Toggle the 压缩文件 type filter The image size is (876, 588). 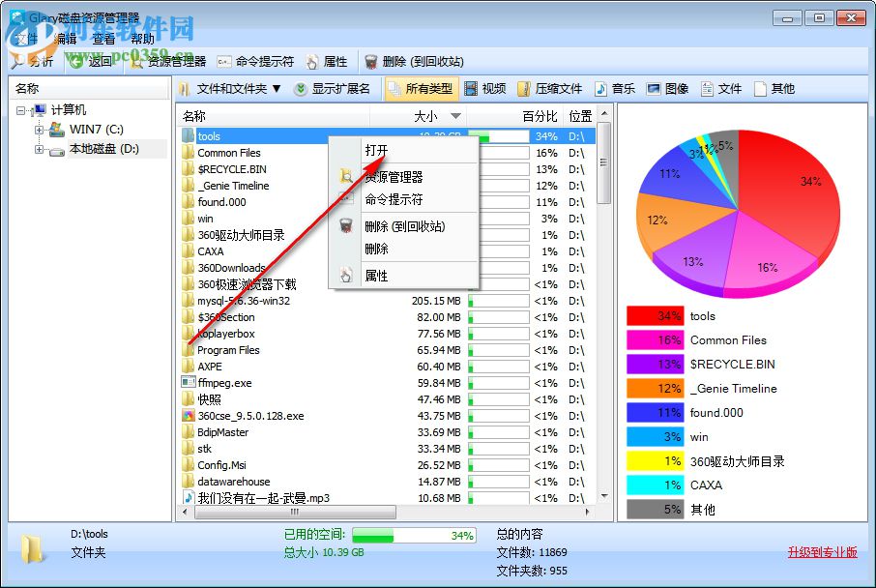click(x=553, y=88)
